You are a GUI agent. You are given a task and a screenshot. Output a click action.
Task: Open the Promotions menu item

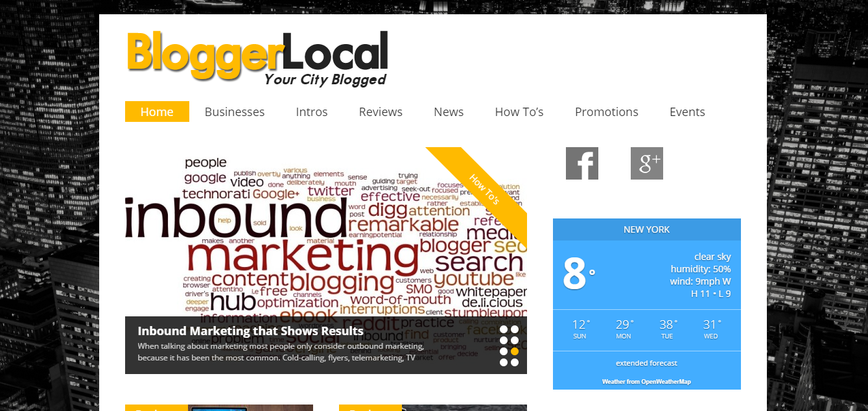click(607, 112)
